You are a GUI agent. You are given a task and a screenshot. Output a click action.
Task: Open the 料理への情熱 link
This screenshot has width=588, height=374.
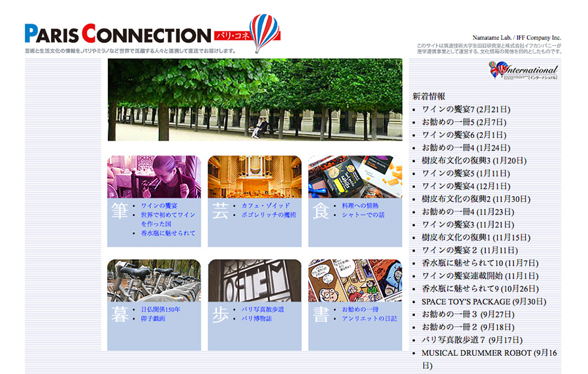click(x=360, y=205)
